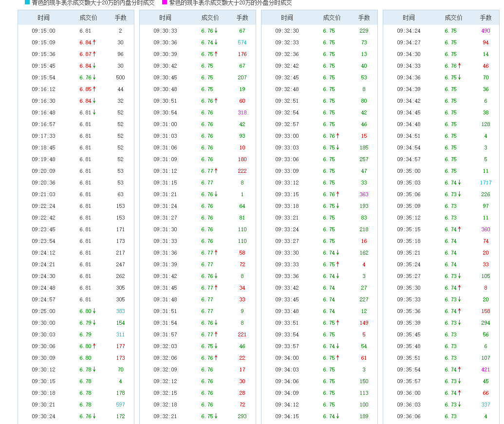Click volume 257 in the 09:33:06 row
The width and height of the screenshot is (504, 424).
(x=364, y=159)
